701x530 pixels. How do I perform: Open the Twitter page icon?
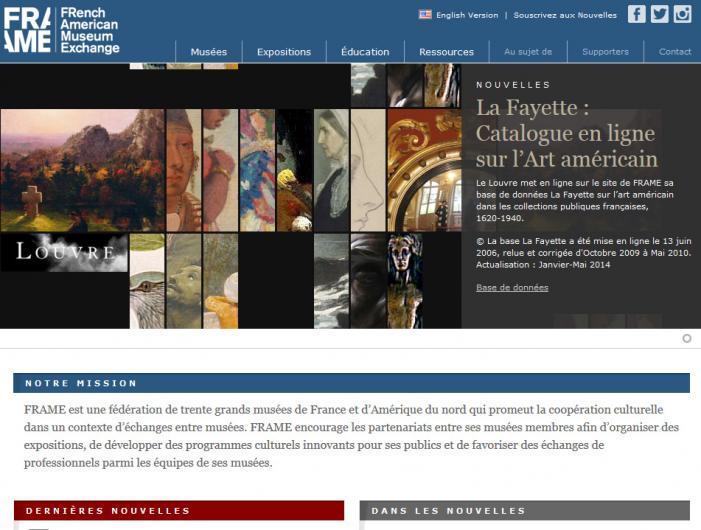[659, 14]
